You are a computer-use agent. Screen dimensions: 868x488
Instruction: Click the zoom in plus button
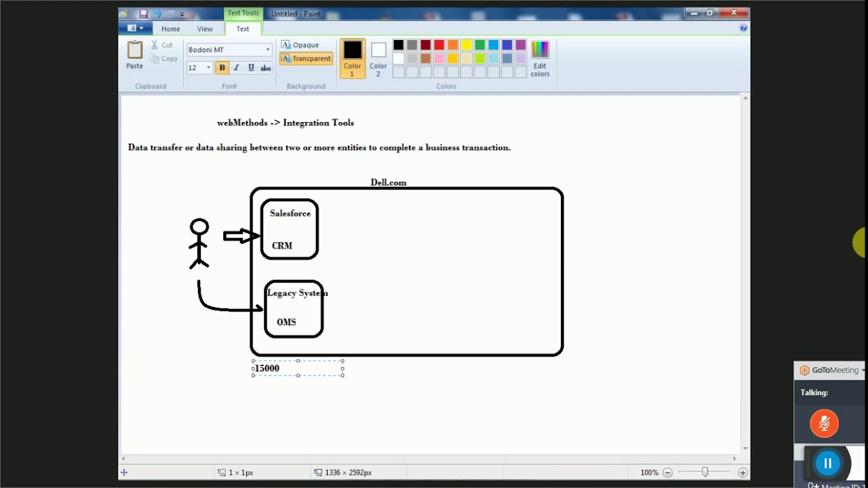743,472
